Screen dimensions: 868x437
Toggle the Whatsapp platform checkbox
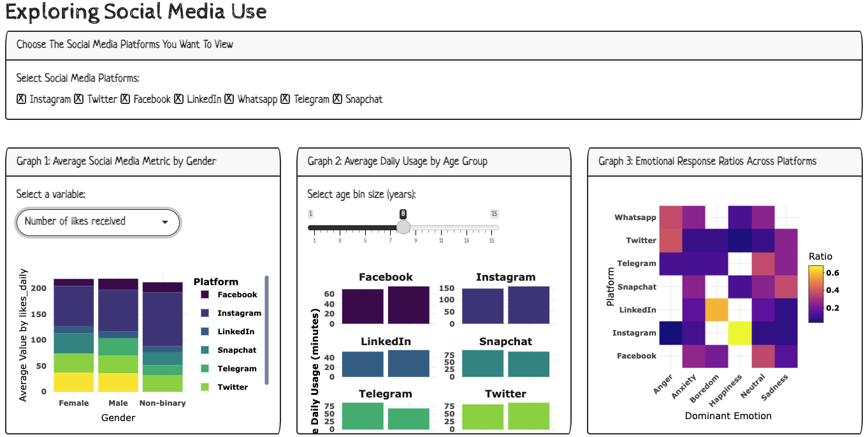pyautogui.click(x=229, y=99)
